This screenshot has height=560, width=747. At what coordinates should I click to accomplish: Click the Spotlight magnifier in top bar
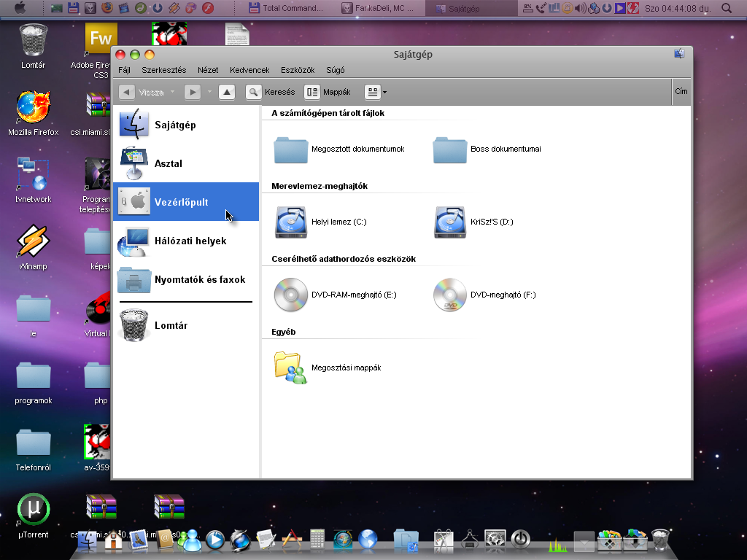(x=727, y=8)
